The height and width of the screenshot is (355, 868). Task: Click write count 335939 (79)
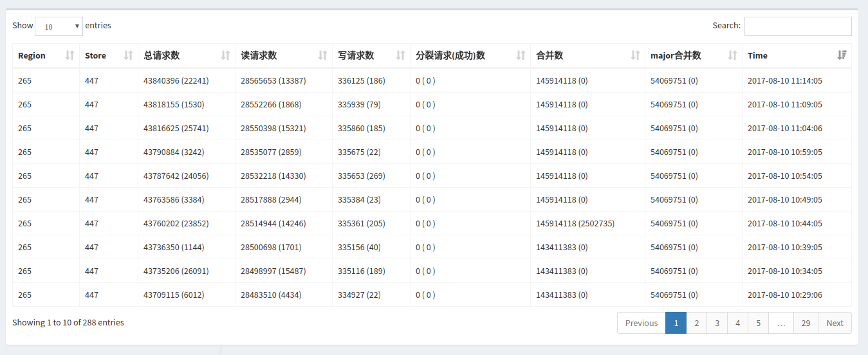[359, 104]
